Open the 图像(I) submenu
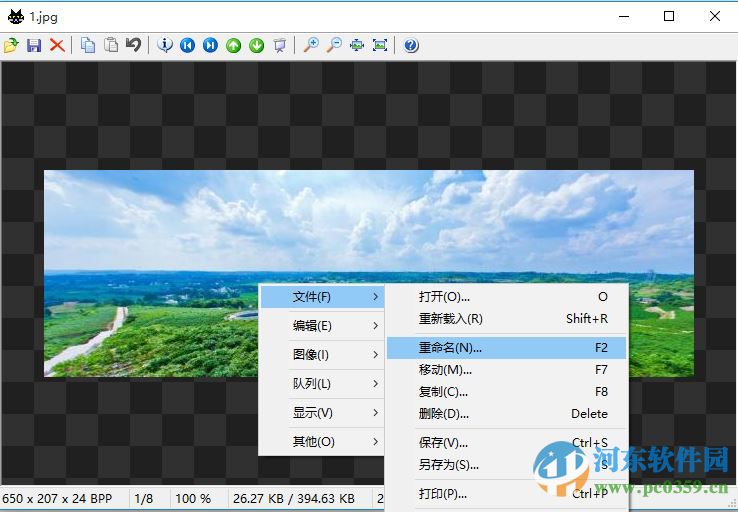 322,354
